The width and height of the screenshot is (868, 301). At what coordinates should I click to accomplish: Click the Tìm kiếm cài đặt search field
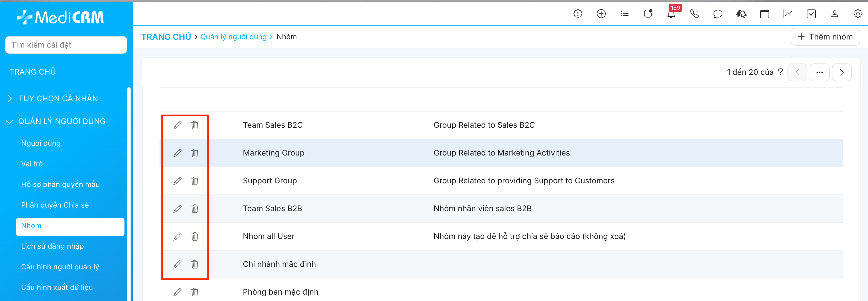coord(66,45)
